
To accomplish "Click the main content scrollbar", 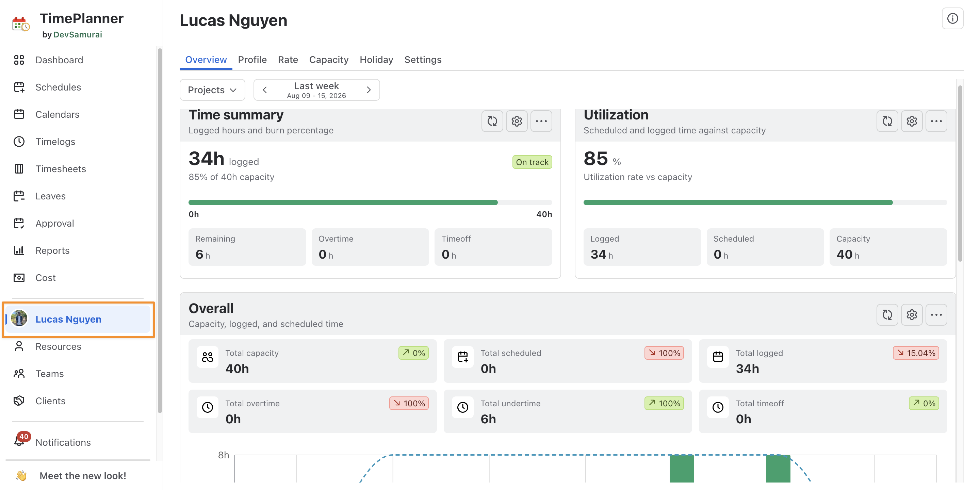I will [x=960, y=174].
